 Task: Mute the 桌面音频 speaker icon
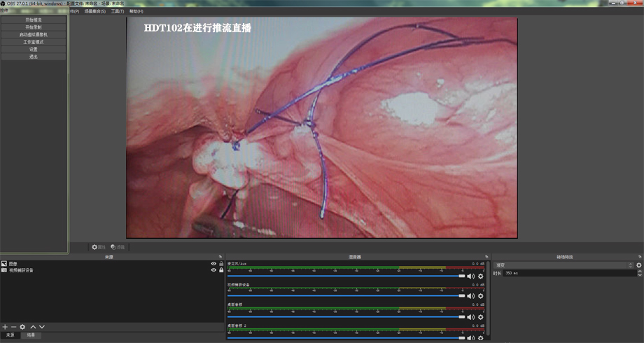point(470,316)
